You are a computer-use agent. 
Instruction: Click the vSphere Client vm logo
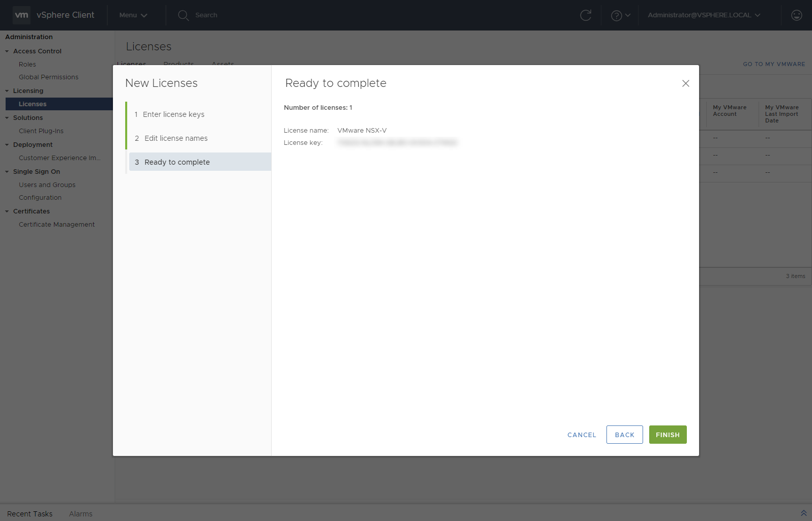(x=21, y=15)
